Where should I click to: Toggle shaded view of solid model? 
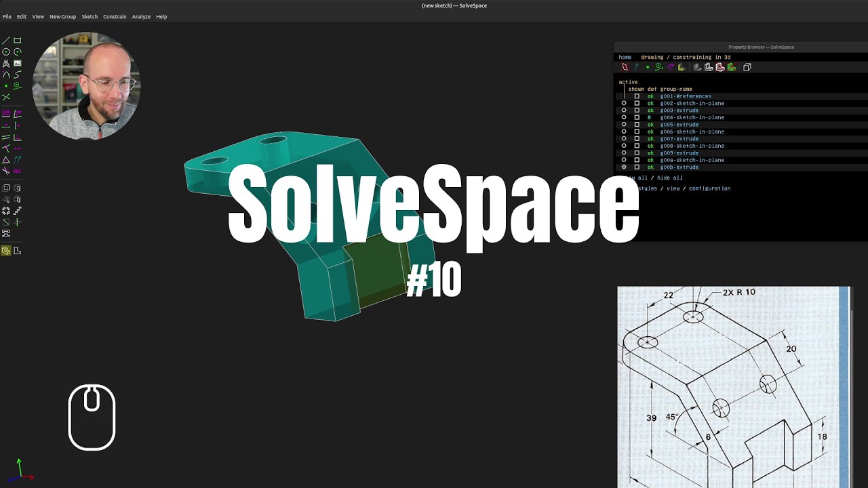pos(697,67)
